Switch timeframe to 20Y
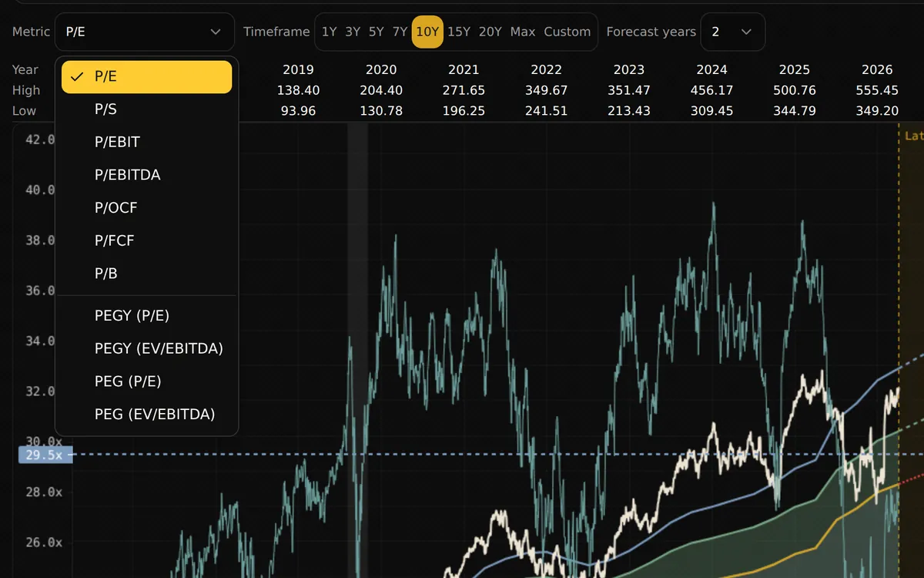 pos(490,32)
